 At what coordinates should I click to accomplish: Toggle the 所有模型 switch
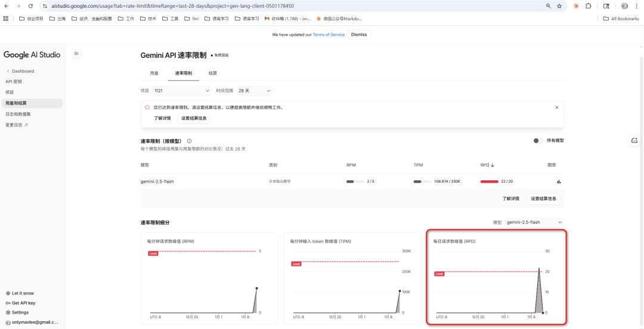(x=538, y=141)
